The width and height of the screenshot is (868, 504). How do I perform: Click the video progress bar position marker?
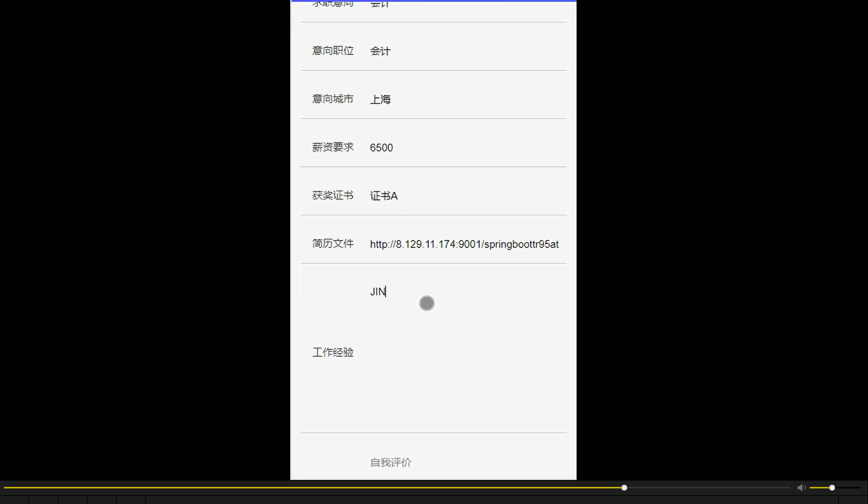coord(624,487)
